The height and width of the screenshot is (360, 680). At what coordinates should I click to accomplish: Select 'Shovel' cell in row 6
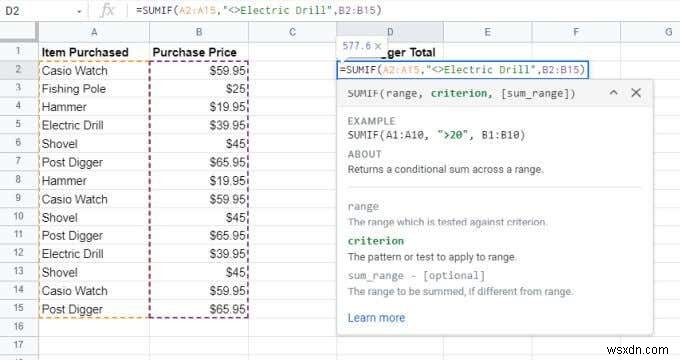point(94,144)
